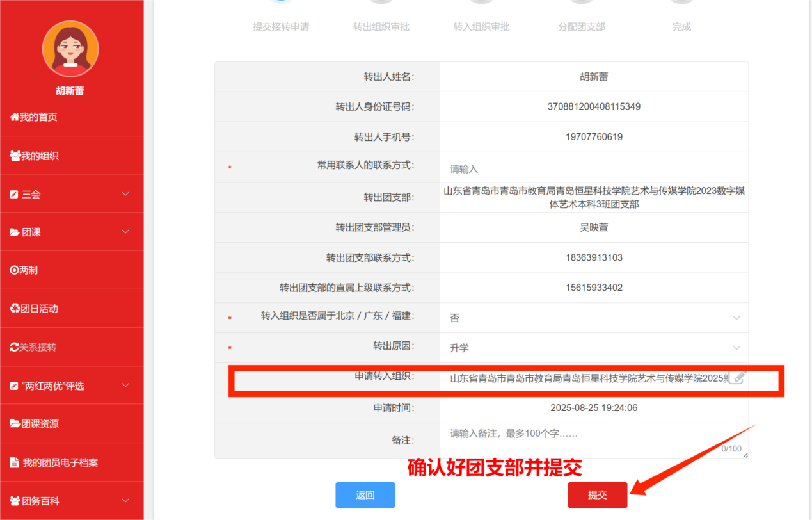Click the refresh icon beside 关系接转
The width and height of the screenshot is (812, 520).
[14, 347]
